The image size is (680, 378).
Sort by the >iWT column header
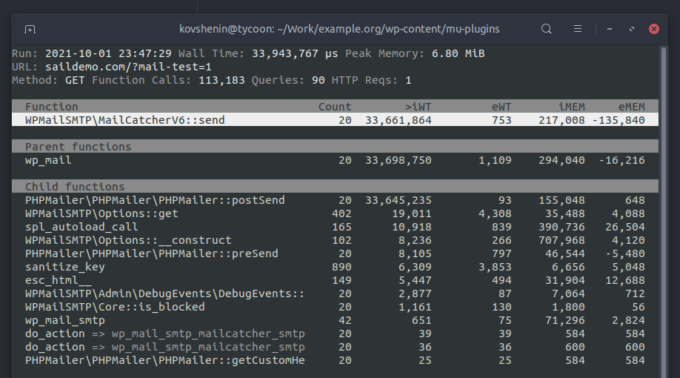click(x=418, y=107)
